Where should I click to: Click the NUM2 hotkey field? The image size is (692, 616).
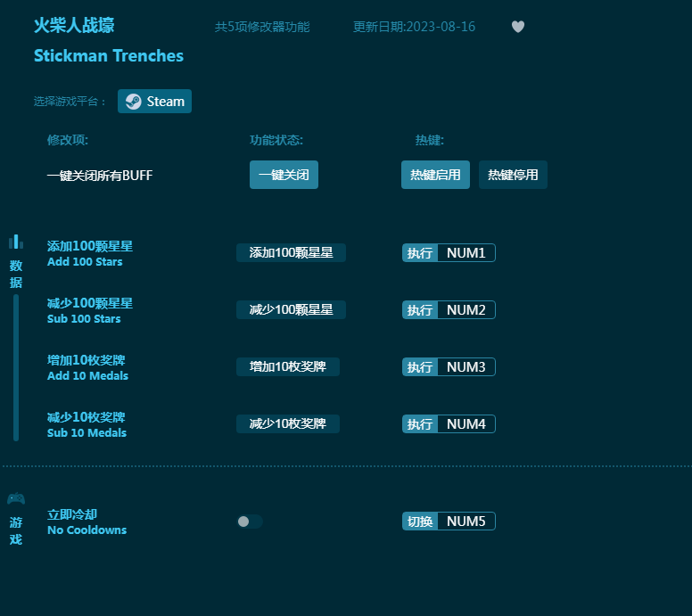[465, 310]
